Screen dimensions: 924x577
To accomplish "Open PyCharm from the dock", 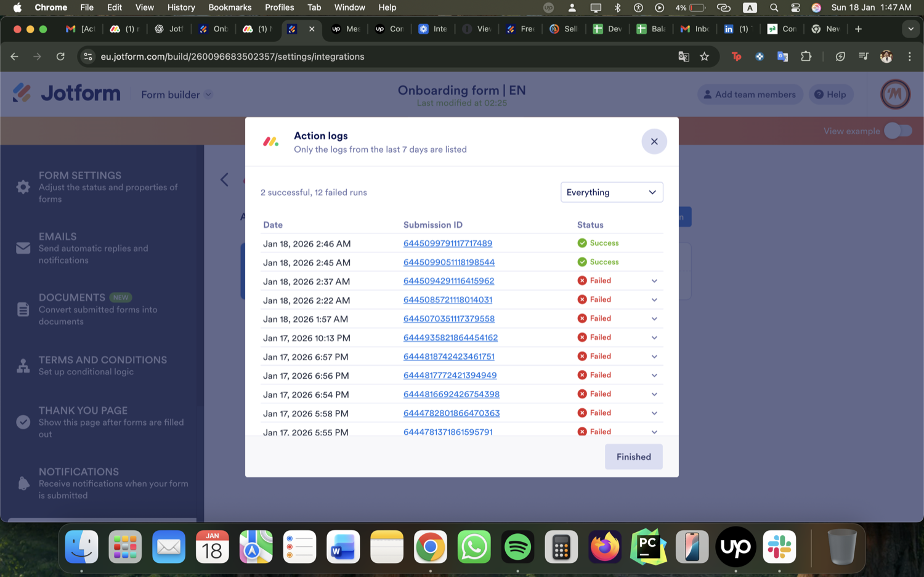I will (649, 547).
